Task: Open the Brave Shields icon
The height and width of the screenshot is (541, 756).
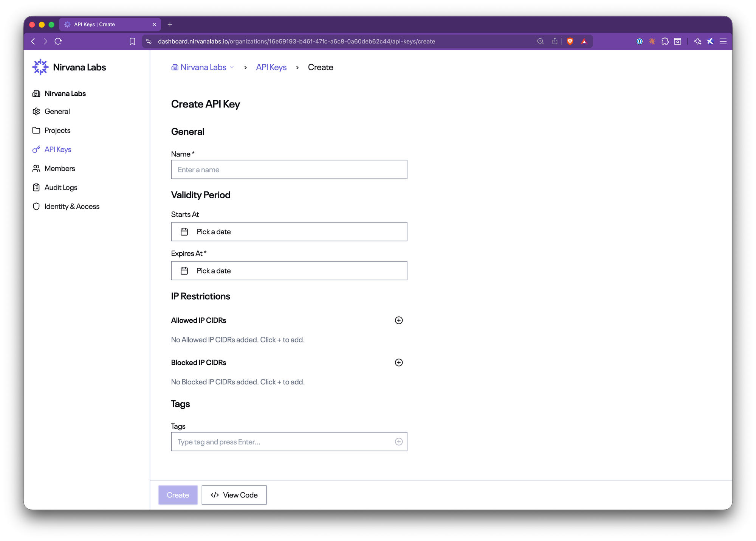Action: (x=570, y=41)
